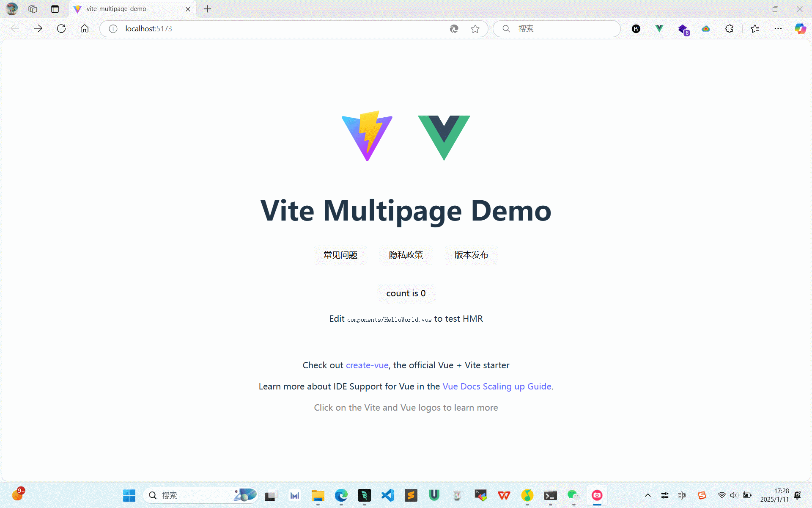The width and height of the screenshot is (812, 508).
Task: Click the browser home icon
Action: coord(85,29)
